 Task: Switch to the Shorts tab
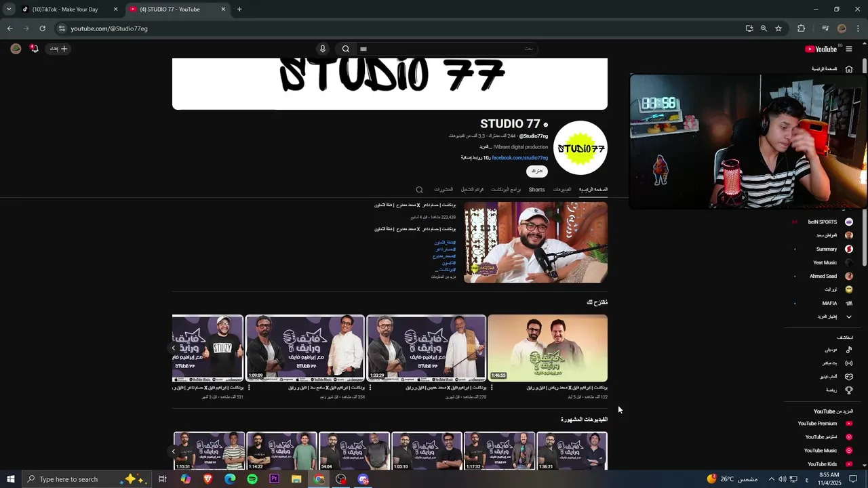click(536, 190)
